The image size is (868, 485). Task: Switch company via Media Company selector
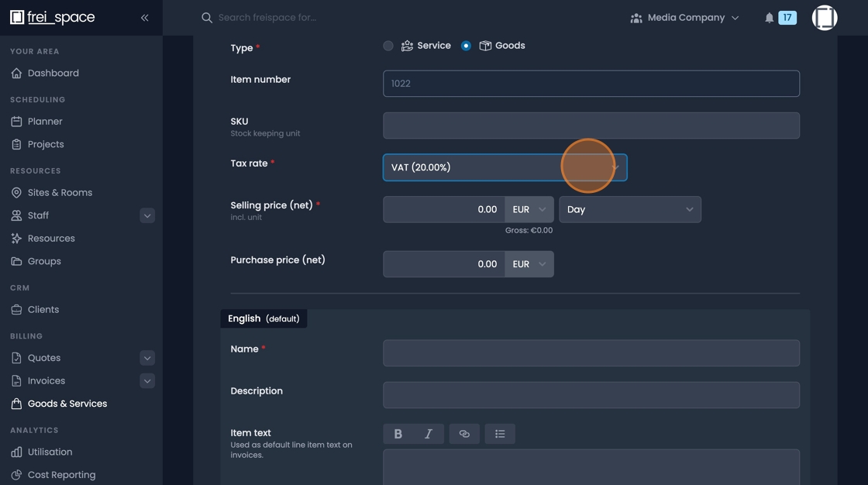(685, 17)
